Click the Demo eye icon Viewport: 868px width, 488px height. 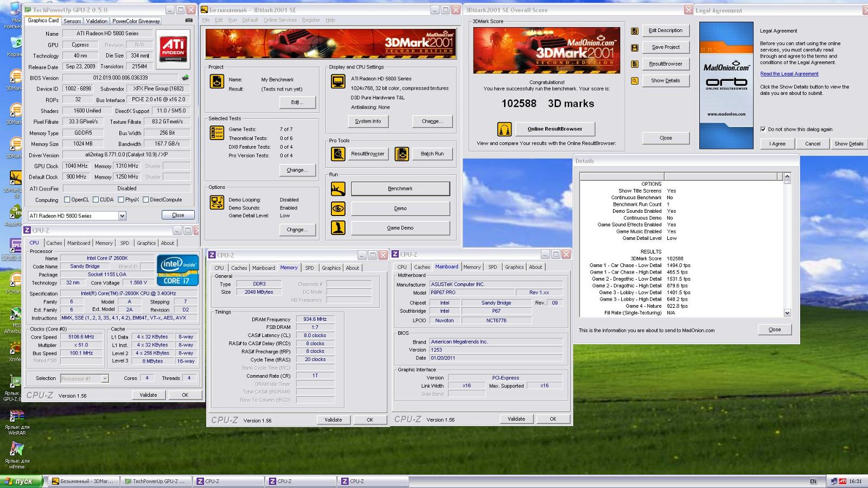pyautogui.click(x=338, y=208)
